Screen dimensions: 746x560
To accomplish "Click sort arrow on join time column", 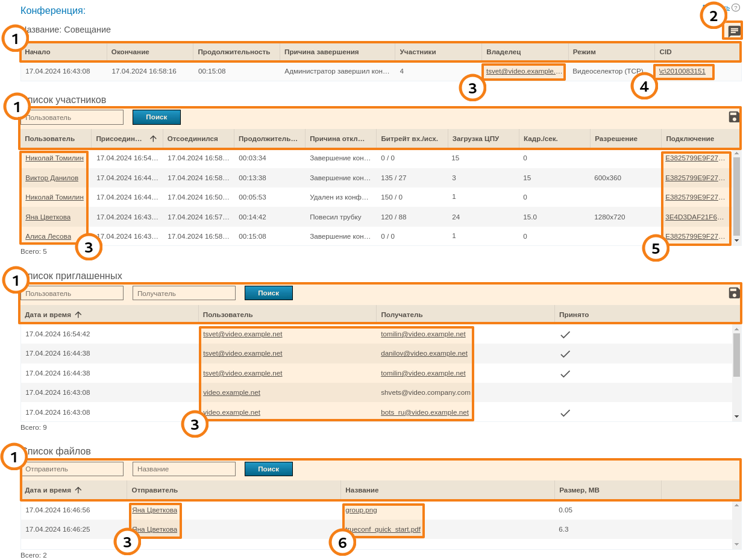I will point(153,139).
